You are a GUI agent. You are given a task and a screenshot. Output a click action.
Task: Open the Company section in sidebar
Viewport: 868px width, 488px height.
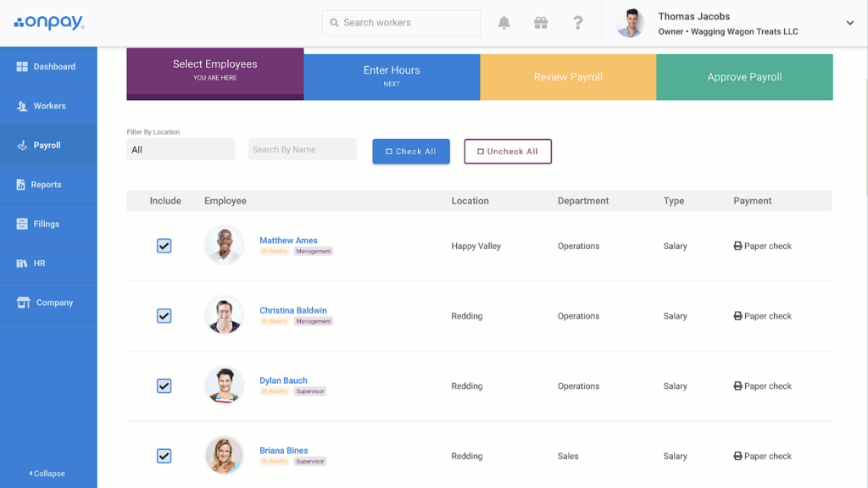[48, 302]
